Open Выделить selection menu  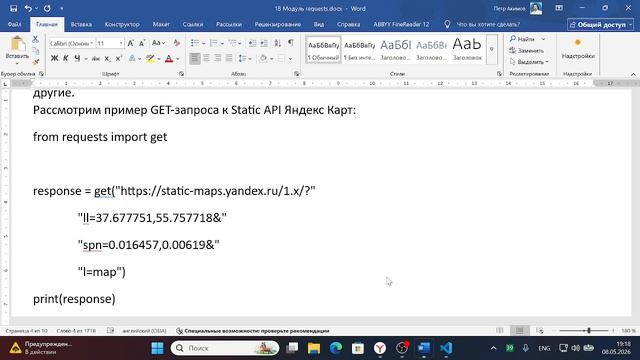[x=529, y=62]
